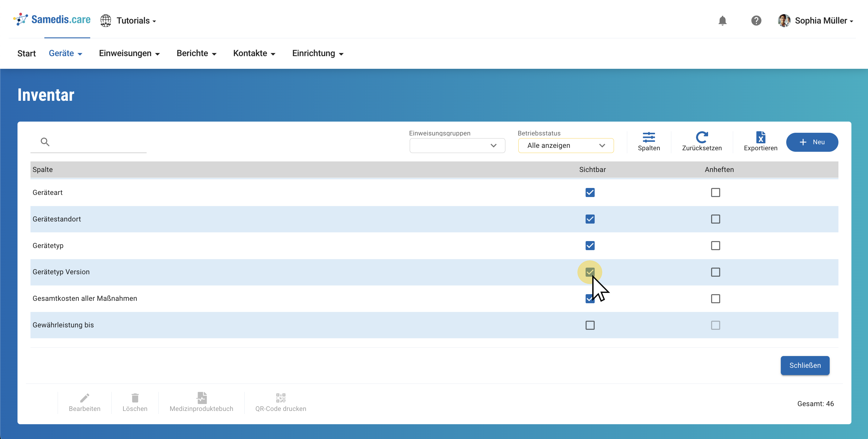Screen dimensions: 868x439
Task: Open the notifications bell
Action: 722,21
